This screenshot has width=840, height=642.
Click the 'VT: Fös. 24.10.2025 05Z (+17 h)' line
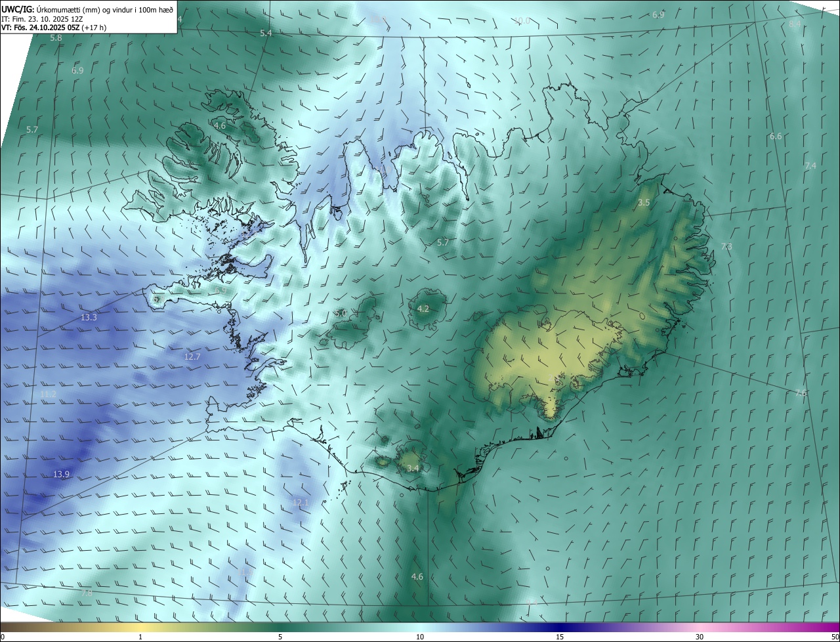pyautogui.click(x=54, y=28)
